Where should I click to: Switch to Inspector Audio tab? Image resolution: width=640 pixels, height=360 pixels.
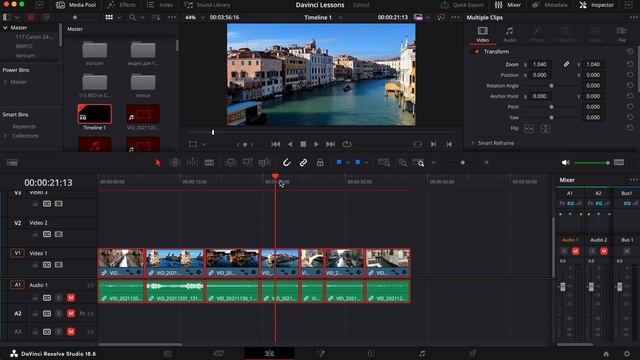pyautogui.click(x=509, y=35)
